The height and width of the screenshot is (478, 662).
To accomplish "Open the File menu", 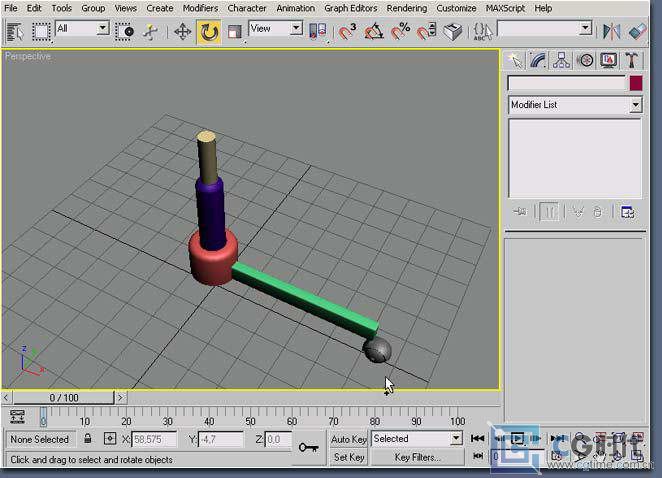I will click(11, 8).
